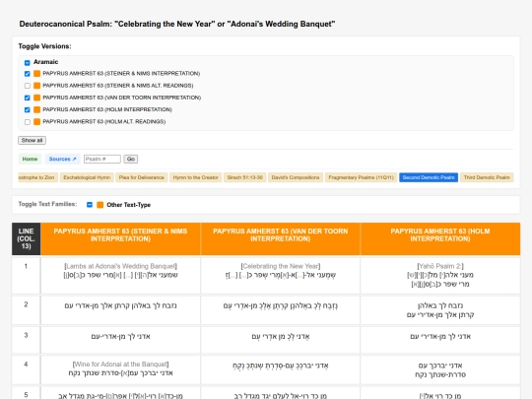Select '[Celebrating the New Year]' heading text
This screenshot has width=532, height=399.
click(x=281, y=266)
